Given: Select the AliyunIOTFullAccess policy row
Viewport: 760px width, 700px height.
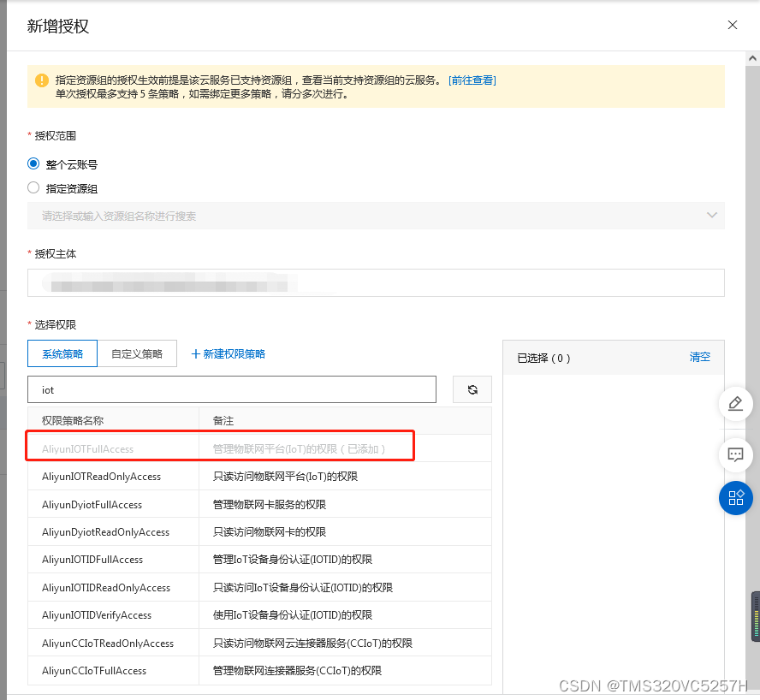Looking at the screenshot, I should pyautogui.click(x=259, y=448).
